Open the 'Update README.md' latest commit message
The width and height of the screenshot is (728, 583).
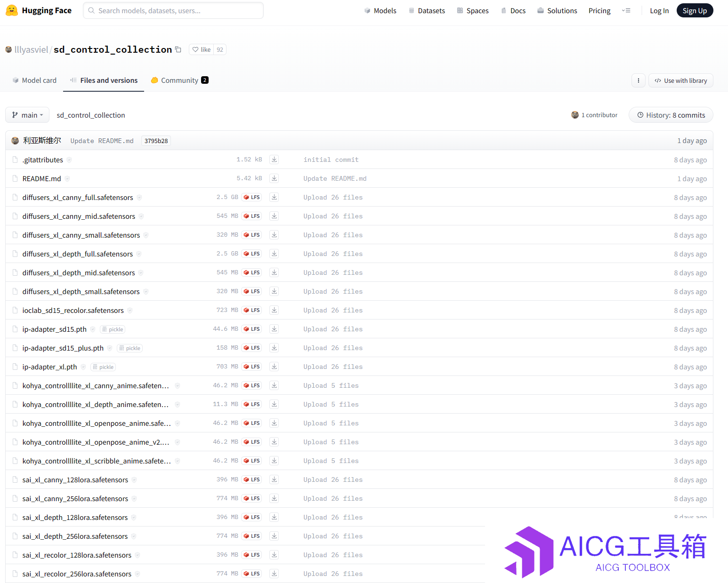(x=102, y=141)
